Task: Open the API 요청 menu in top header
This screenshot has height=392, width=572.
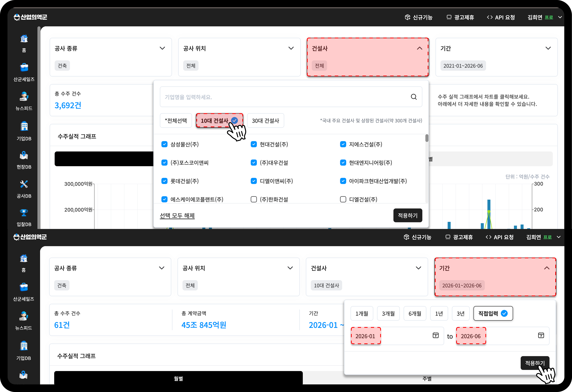Action: click(x=501, y=17)
